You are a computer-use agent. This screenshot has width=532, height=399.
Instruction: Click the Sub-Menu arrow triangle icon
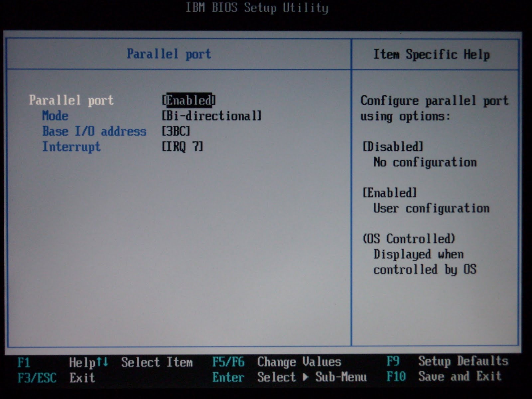click(x=306, y=377)
